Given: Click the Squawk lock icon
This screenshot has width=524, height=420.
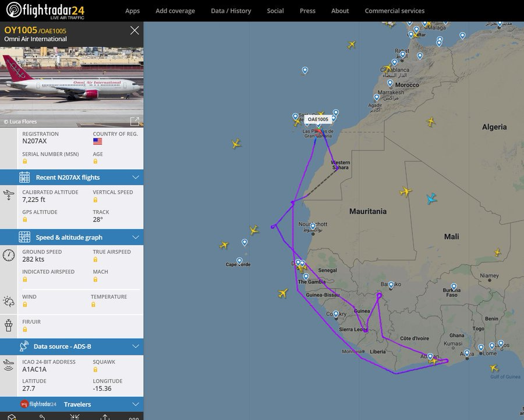Looking at the screenshot, I should click(95, 369).
